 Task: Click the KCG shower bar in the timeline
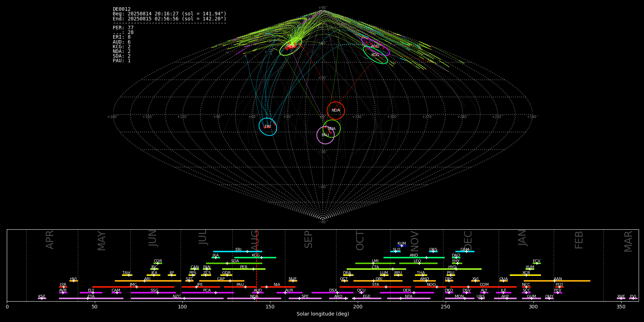pyautogui.click(x=255, y=257)
